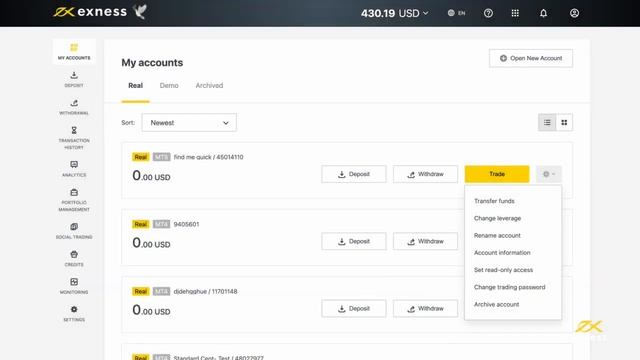Image resolution: width=640 pixels, height=360 pixels.
Task: Click account number 9405601
Action: click(187, 224)
